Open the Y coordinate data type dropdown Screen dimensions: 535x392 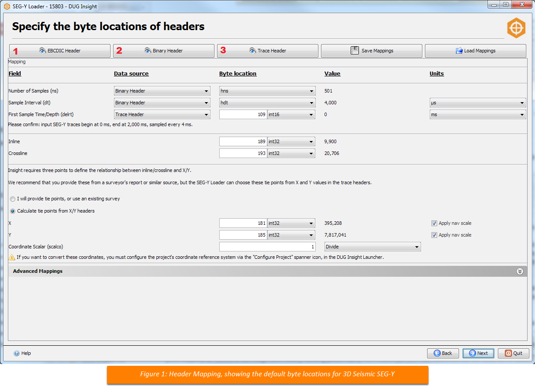click(291, 235)
